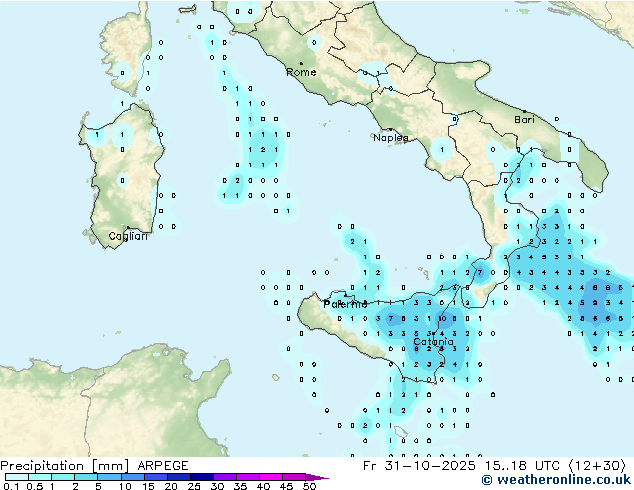Screen dimensions: 634x490
Task: Select the 10–15 mm legend swatch
Action: click(132, 477)
